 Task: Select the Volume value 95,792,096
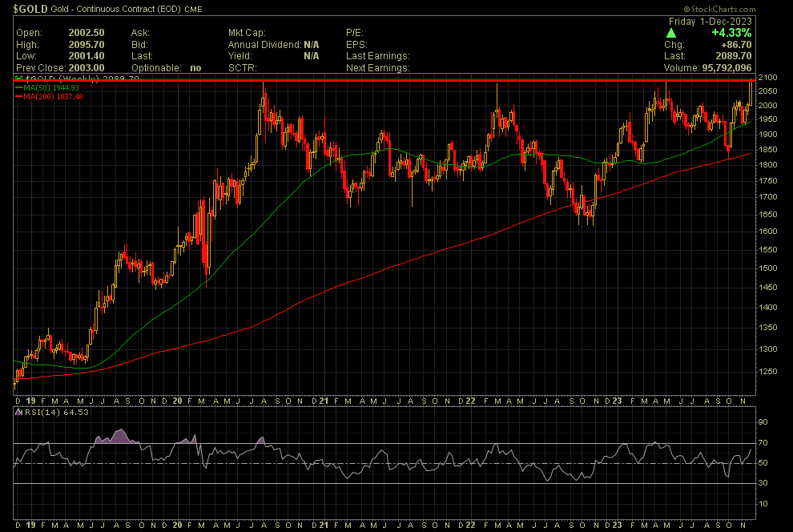[727, 68]
